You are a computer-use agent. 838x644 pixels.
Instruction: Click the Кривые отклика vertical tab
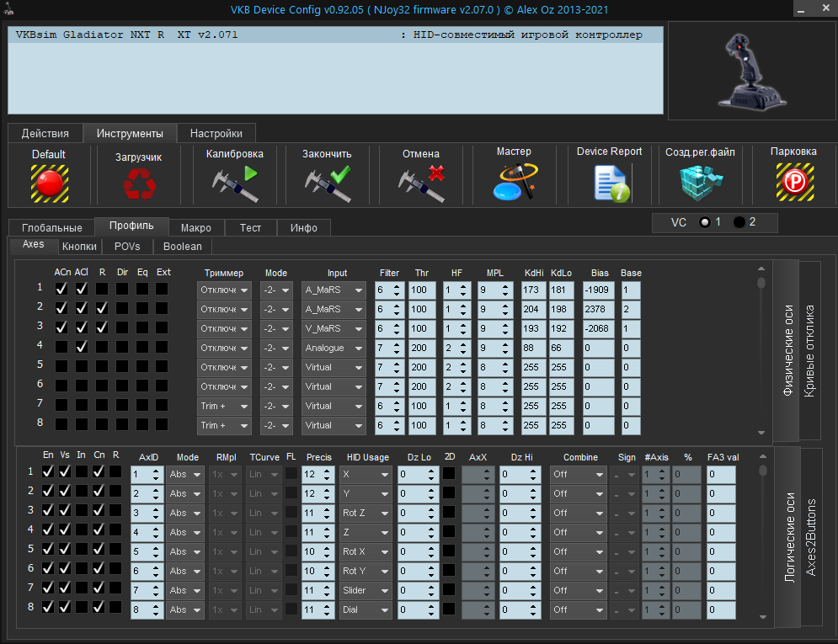pyautogui.click(x=809, y=350)
